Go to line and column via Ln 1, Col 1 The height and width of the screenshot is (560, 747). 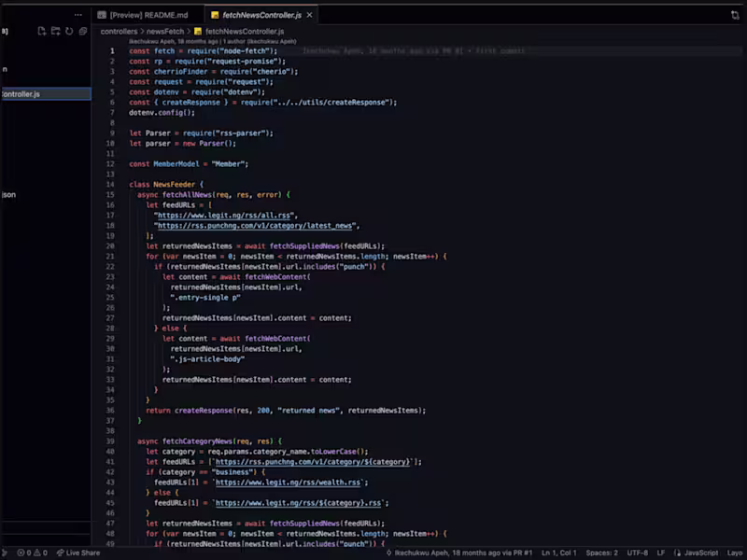(x=558, y=553)
